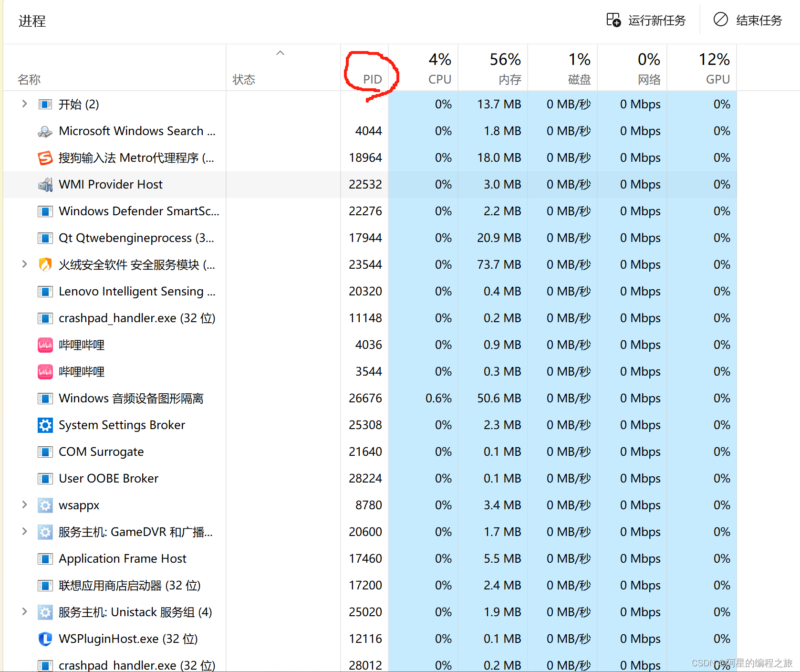Sort by the 状态 column header
800x672 pixels.
[x=283, y=68]
